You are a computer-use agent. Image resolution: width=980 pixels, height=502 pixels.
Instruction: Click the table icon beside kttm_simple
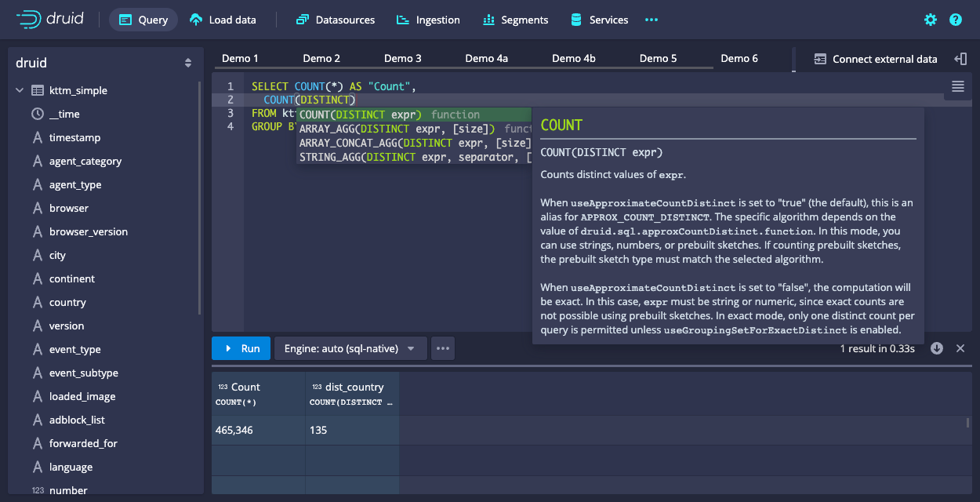[x=37, y=90]
